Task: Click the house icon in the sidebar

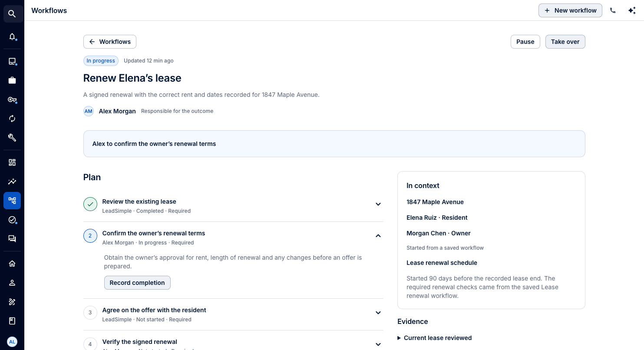Action: coord(12,264)
